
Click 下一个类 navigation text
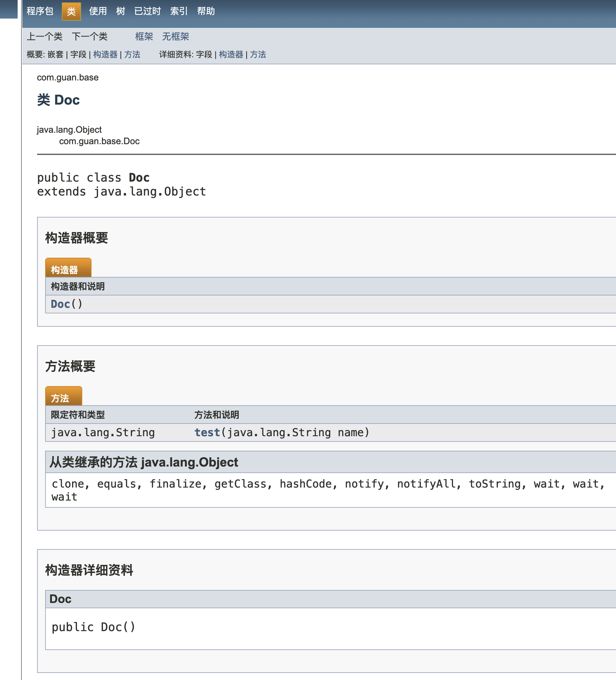(90, 37)
